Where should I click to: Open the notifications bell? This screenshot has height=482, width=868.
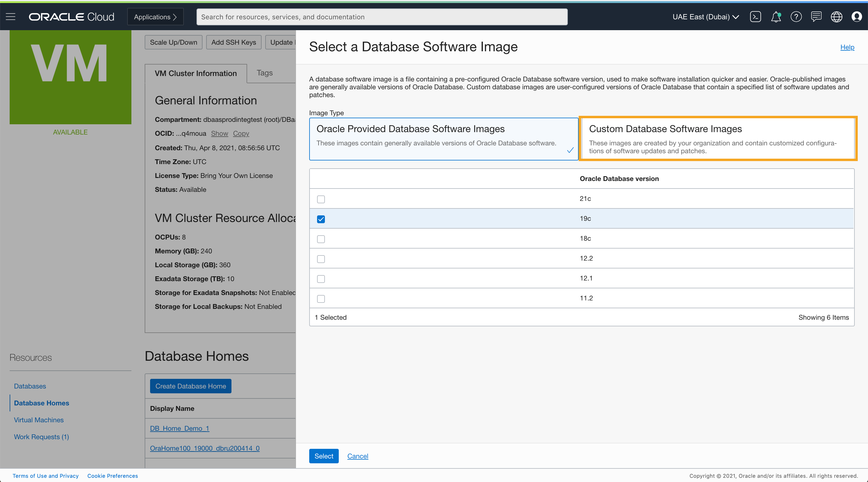776,17
